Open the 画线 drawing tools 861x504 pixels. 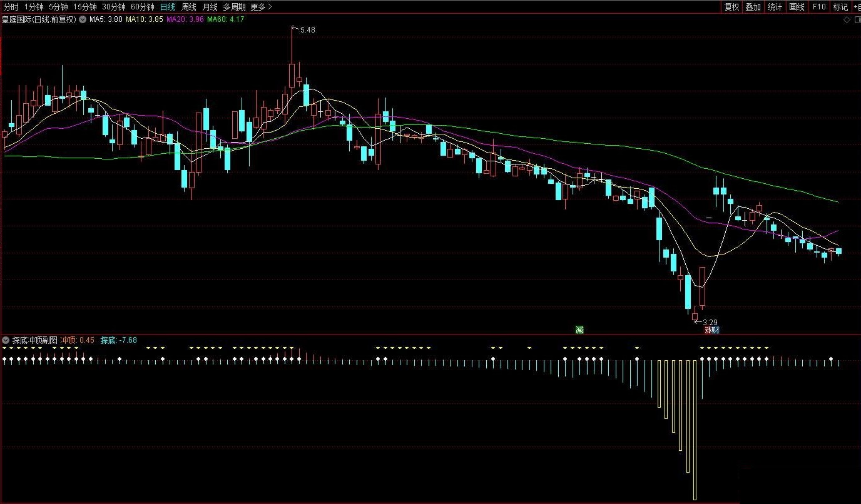coord(797,7)
